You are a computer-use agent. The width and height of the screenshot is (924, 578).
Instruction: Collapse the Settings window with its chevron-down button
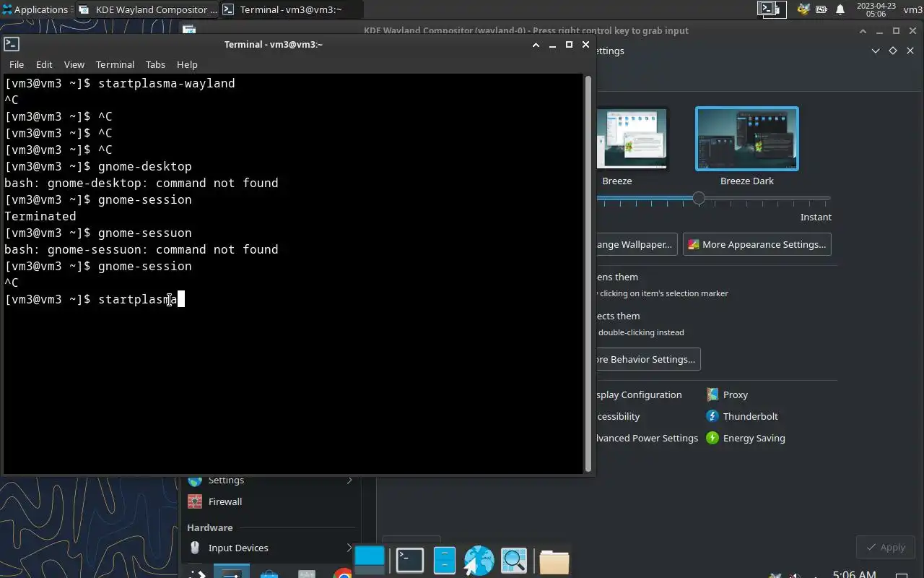[876, 51]
